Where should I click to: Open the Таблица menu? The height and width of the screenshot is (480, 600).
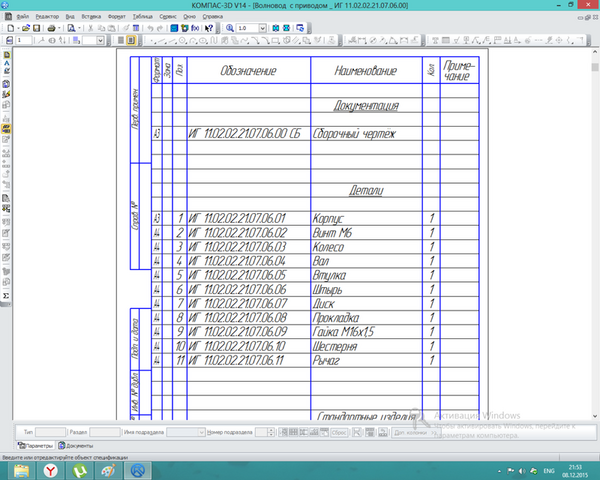point(142,16)
